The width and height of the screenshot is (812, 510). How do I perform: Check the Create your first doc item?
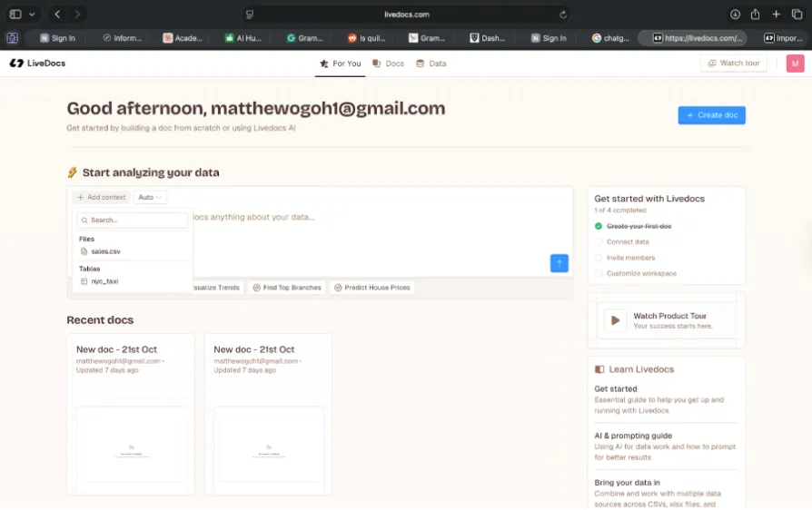click(x=599, y=226)
